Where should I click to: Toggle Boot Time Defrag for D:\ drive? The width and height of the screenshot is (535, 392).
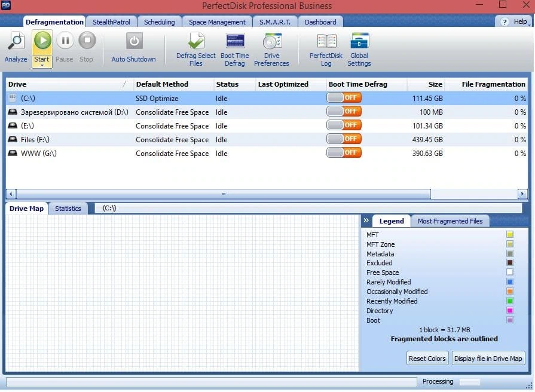(344, 112)
